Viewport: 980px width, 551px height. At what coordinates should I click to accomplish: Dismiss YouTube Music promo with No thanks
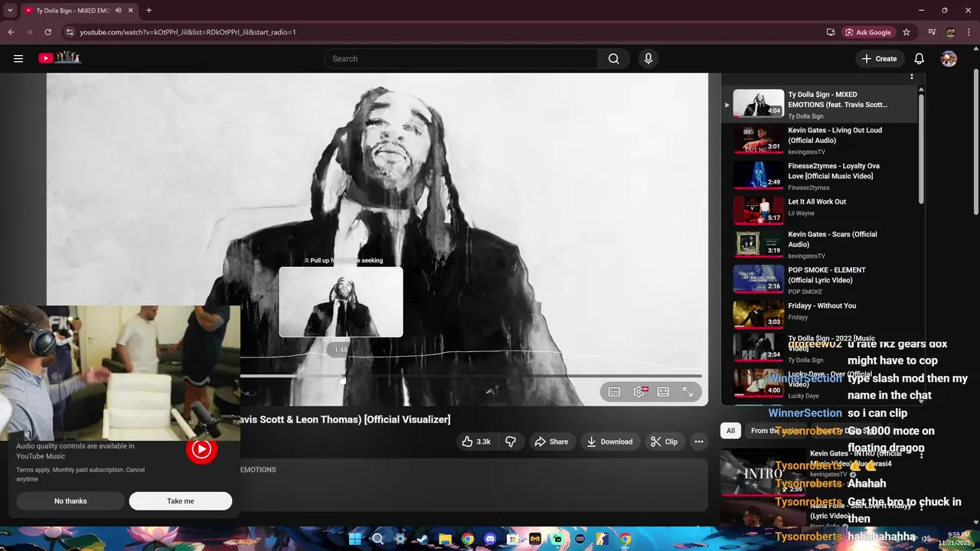pos(70,501)
